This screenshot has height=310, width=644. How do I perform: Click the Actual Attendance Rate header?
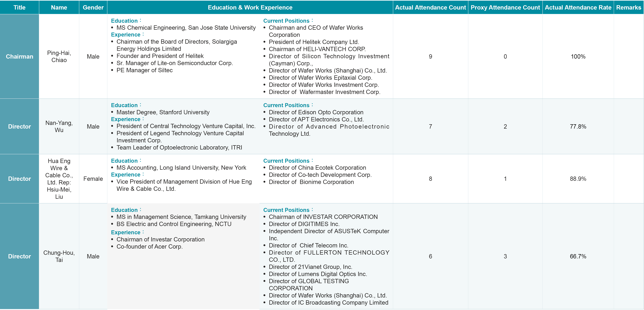578,7
